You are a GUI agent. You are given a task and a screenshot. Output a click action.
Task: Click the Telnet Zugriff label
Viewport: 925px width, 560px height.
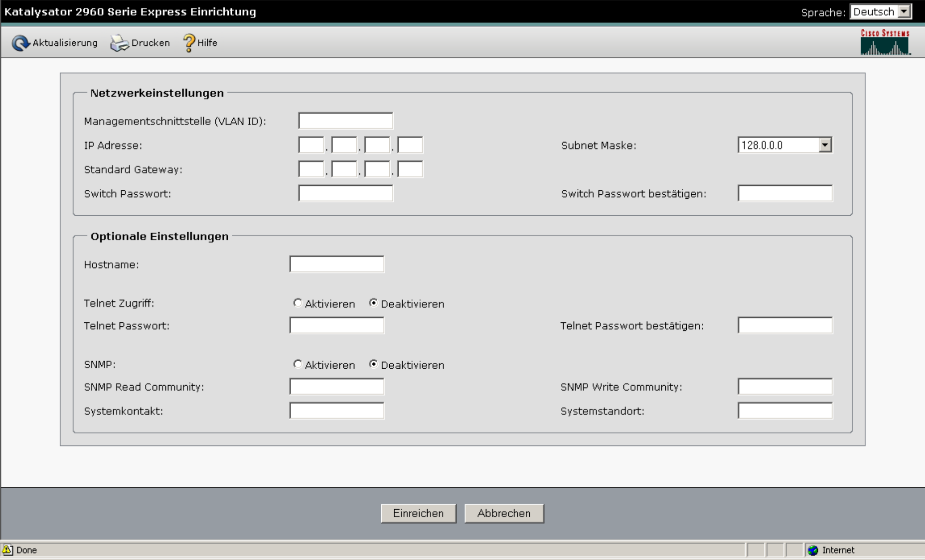[119, 303]
